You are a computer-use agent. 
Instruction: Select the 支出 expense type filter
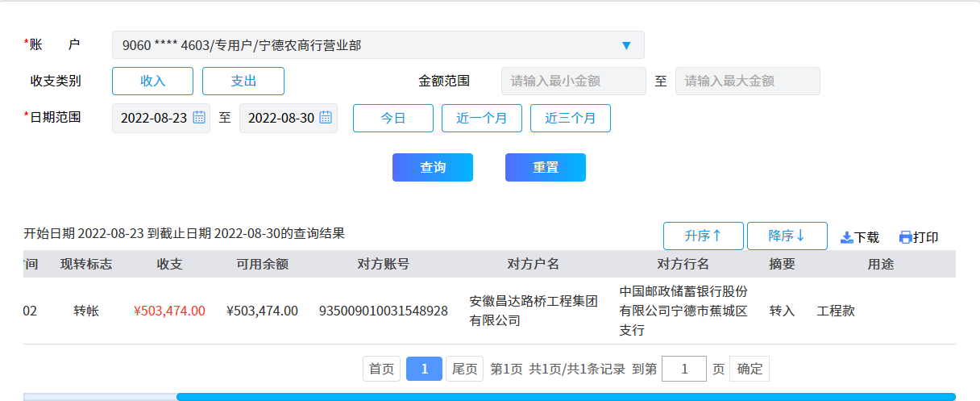click(x=243, y=81)
